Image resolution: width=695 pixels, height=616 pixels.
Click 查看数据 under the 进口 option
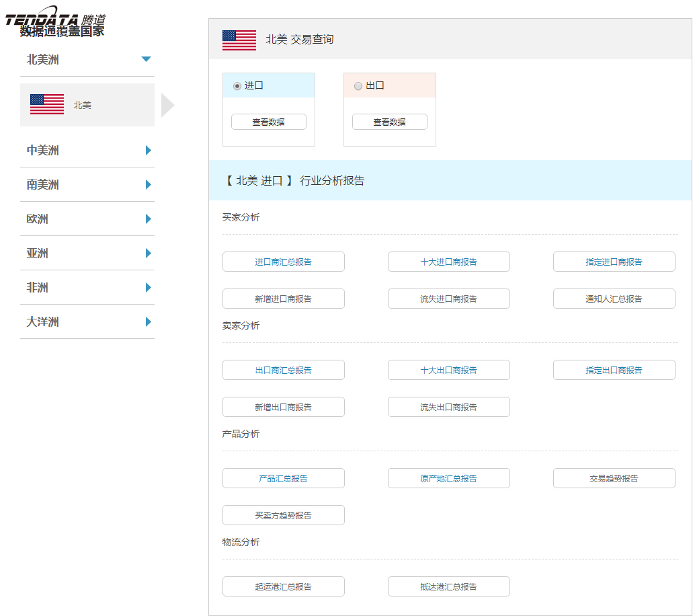pos(268,122)
